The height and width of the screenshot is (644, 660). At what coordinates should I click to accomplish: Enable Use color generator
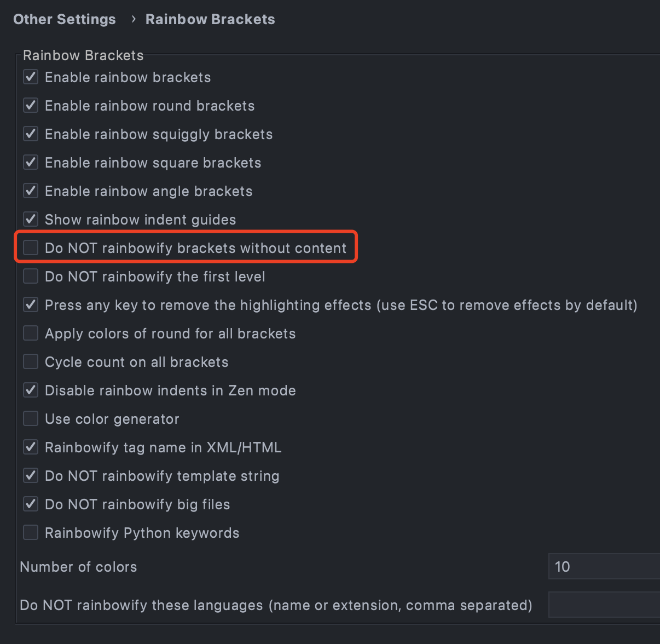click(31, 418)
